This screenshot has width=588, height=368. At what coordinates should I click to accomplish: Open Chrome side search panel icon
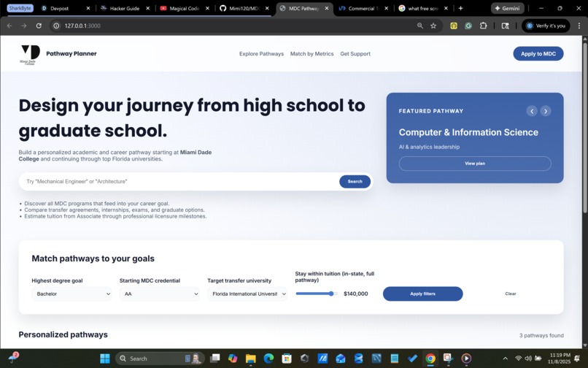(505, 26)
